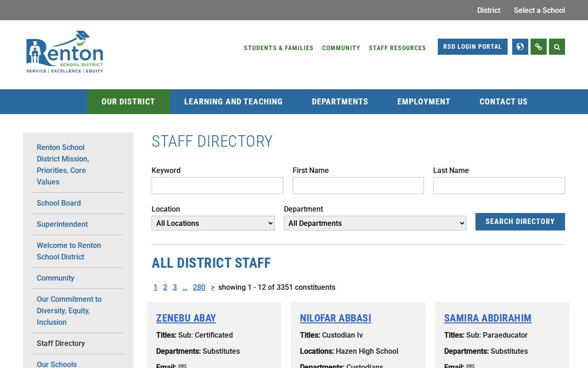This screenshot has width=588, height=368.
Task: Open Superintendent sidebar link
Action: pos(62,224)
